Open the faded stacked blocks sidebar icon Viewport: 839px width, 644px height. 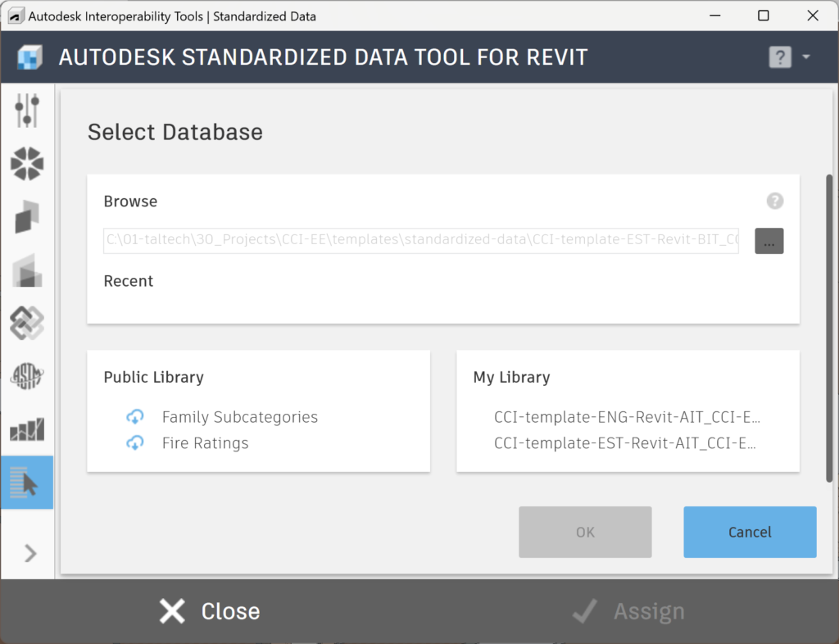27,270
